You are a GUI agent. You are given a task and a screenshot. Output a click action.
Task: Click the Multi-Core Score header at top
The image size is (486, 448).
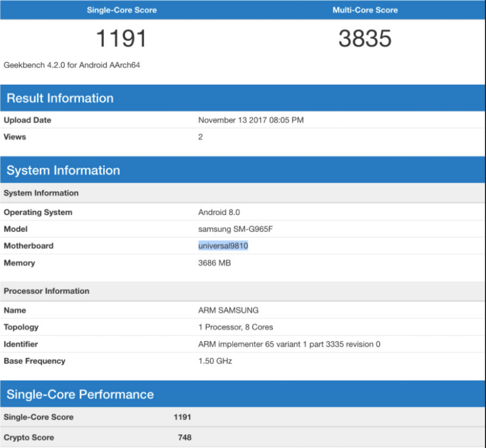click(x=365, y=10)
